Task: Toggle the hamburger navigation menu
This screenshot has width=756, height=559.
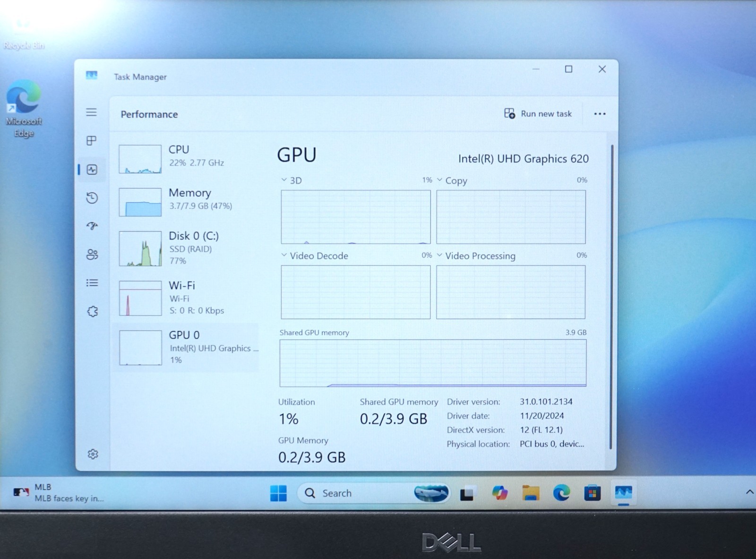Action: click(x=92, y=112)
